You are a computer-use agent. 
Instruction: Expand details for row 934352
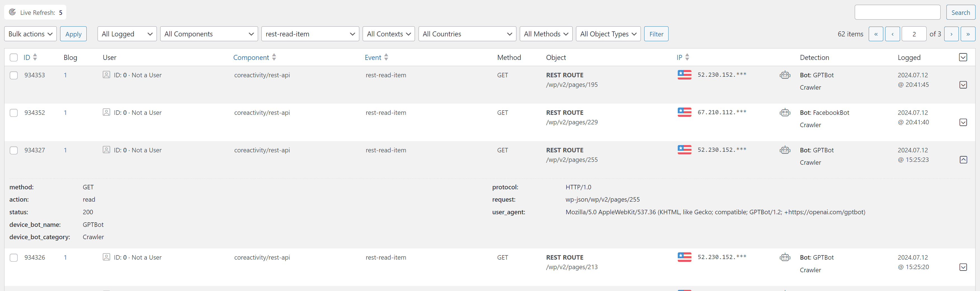tap(963, 122)
